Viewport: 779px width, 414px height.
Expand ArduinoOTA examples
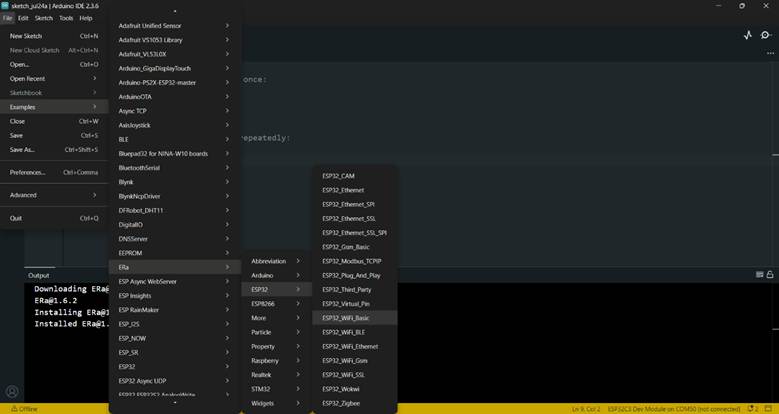[x=175, y=97]
